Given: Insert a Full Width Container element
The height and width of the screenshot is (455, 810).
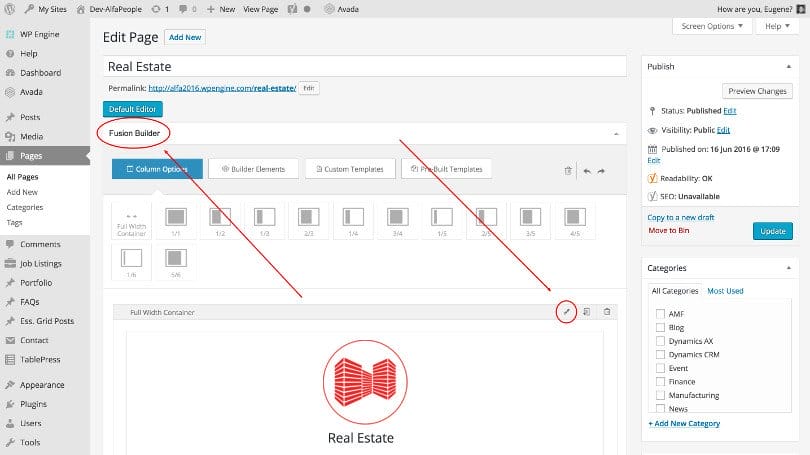Looking at the screenshot, I should coord(131,222).
